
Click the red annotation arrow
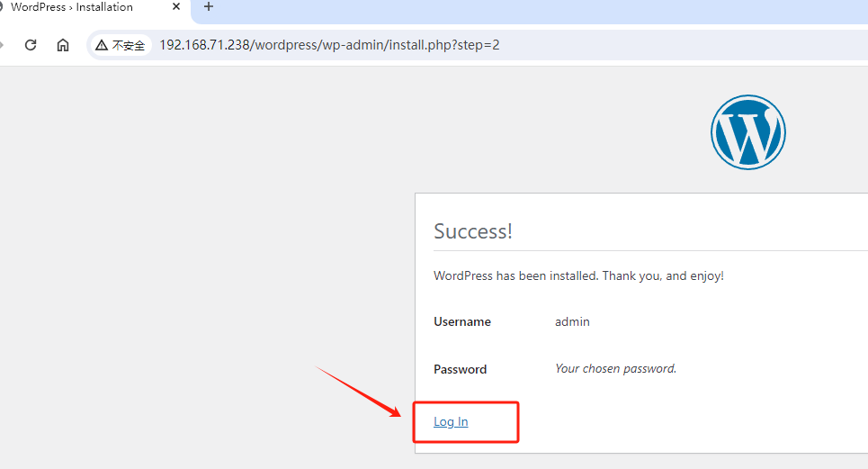coord(360,392)
